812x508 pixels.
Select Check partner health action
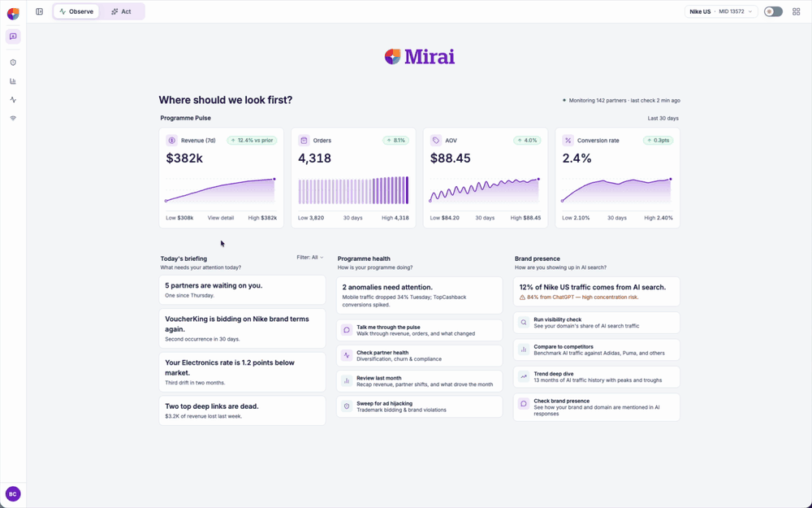tap(420, 356)
